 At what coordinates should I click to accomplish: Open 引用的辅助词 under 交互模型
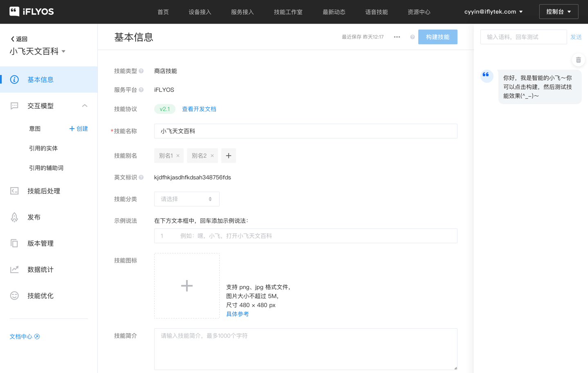[x=46, y=168]
